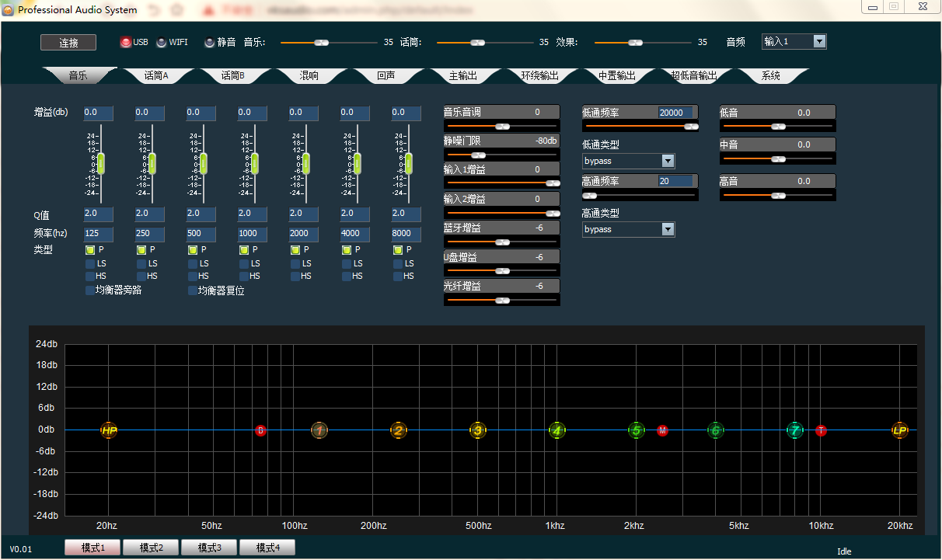
Task: Click the Professional Audio System title bar icon
Action: pyautogui.click(x=8, y=10)
